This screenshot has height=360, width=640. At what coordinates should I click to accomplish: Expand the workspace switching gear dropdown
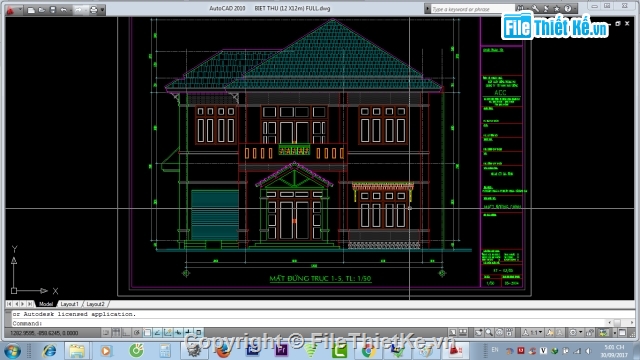click(x=576, y=333)
